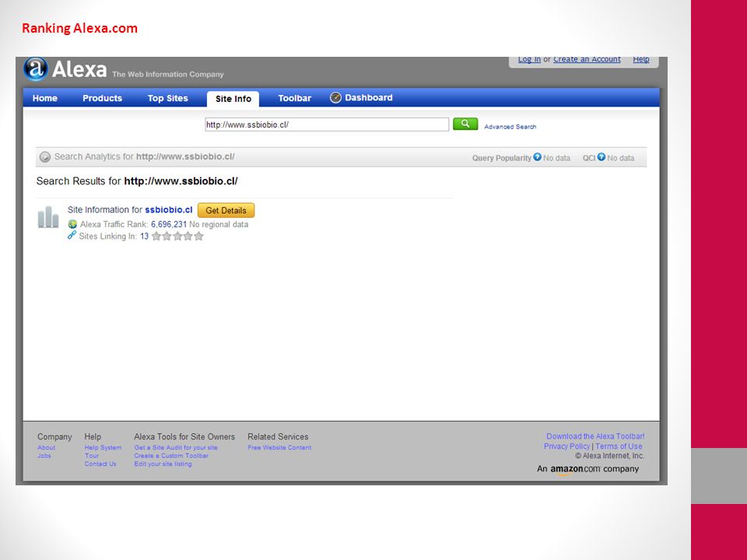Click the green search magnifier button
Viewport: 747px width, 560px height.
(465, 124)
